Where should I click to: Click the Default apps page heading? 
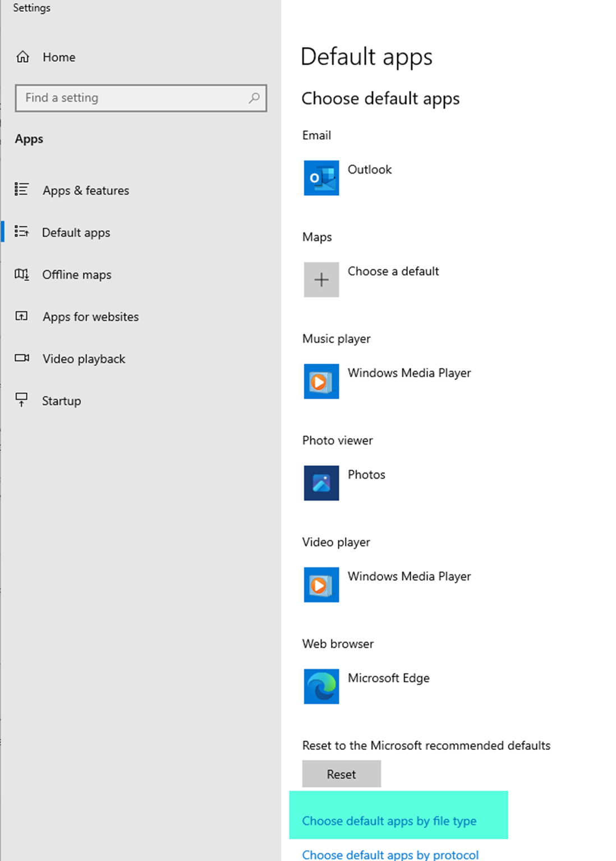coord(367,57)
